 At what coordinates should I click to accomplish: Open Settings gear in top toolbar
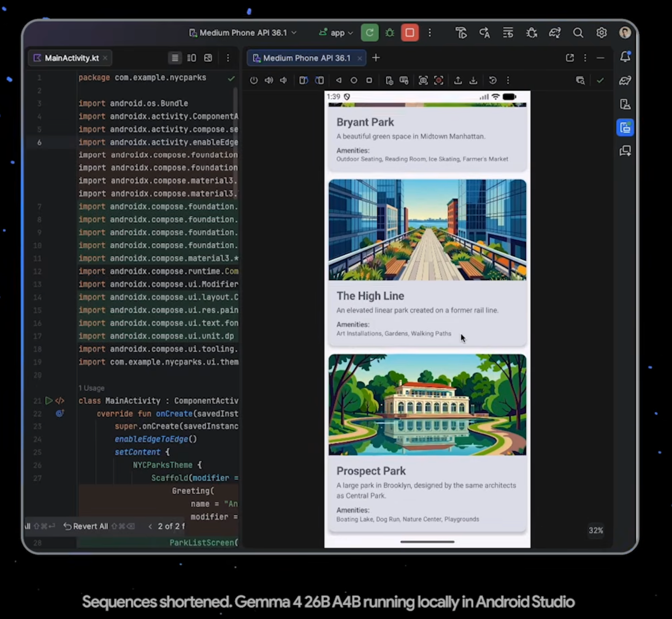click(x=601, y=33)
